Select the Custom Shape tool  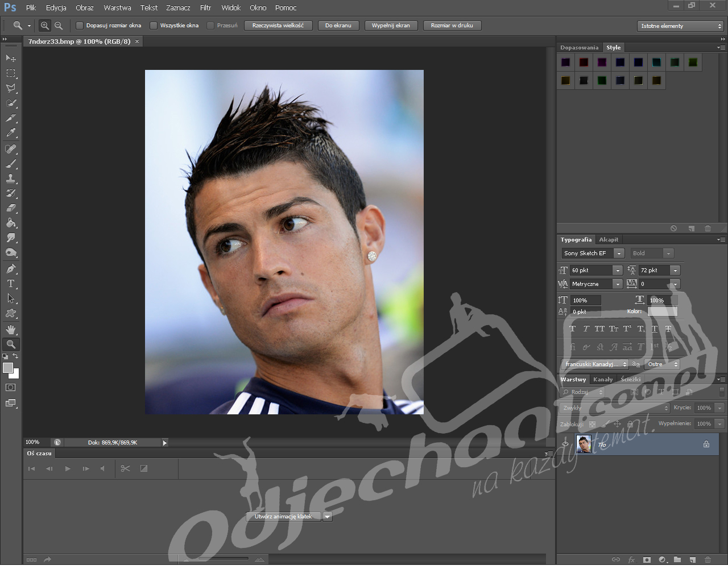11,313
